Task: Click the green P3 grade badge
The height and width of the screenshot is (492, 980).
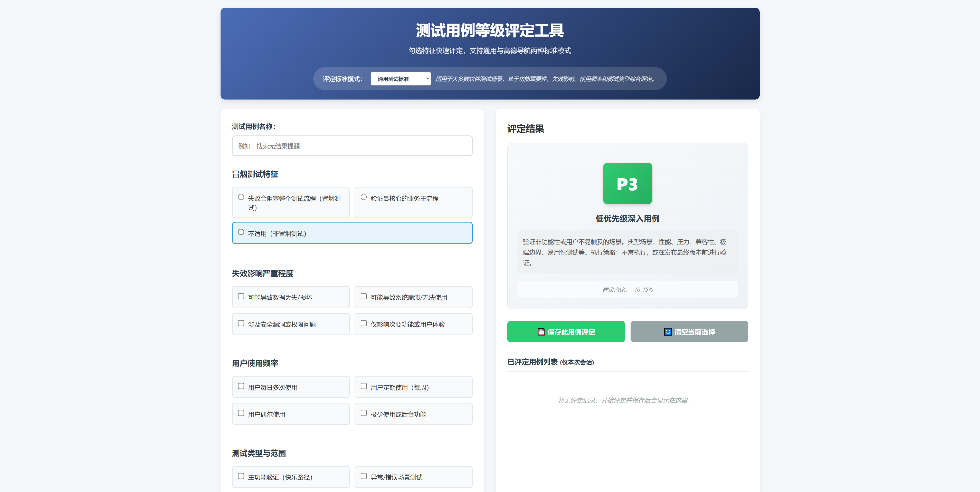Action: click(x=627, y=183)
